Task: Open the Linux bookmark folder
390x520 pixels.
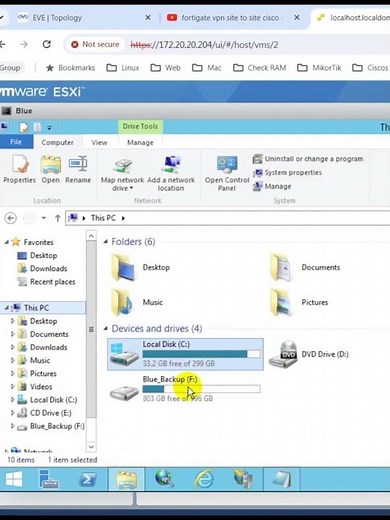Action: [x=123, y=68]
